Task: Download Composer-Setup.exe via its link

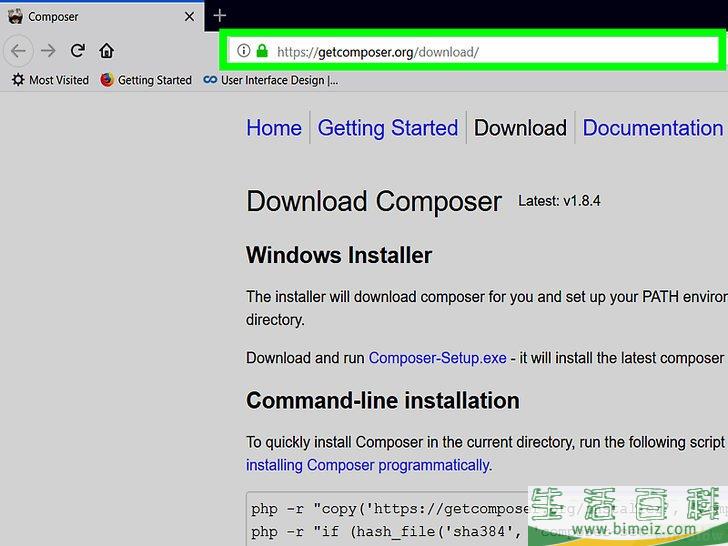Action: click(x=437, y=358)
